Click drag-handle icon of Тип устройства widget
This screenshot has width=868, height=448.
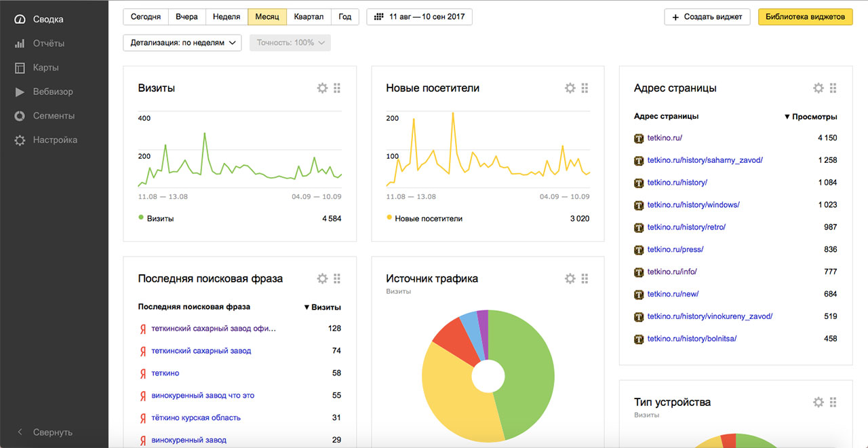pyautogui.click(x=833, y=402)
